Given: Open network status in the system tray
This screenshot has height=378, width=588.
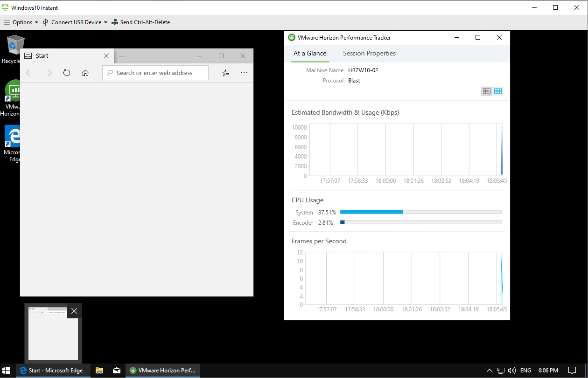Looking at the screenshot, I should pyautogui.click(x=501, y=371).
